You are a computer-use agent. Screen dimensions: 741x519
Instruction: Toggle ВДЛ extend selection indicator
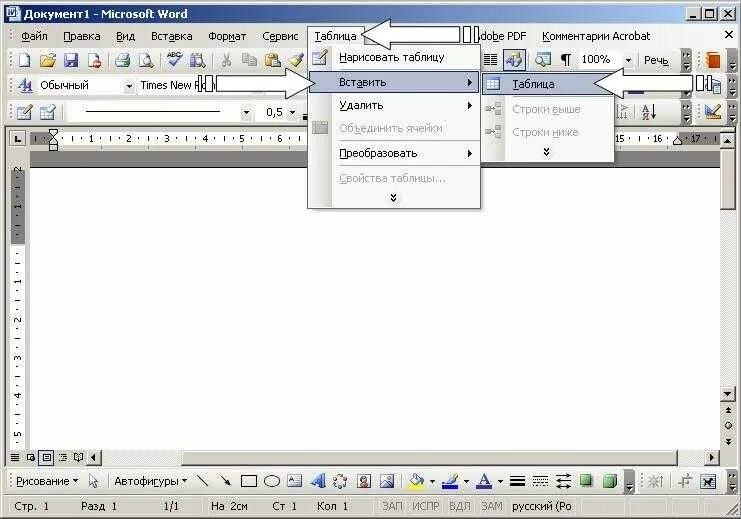click(459, 506)
